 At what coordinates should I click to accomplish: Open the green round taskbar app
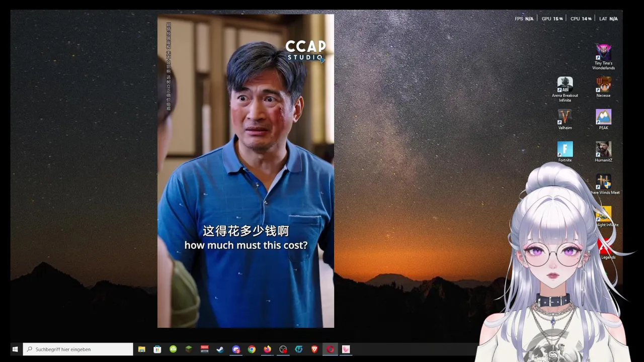click(x=173, y=349)
